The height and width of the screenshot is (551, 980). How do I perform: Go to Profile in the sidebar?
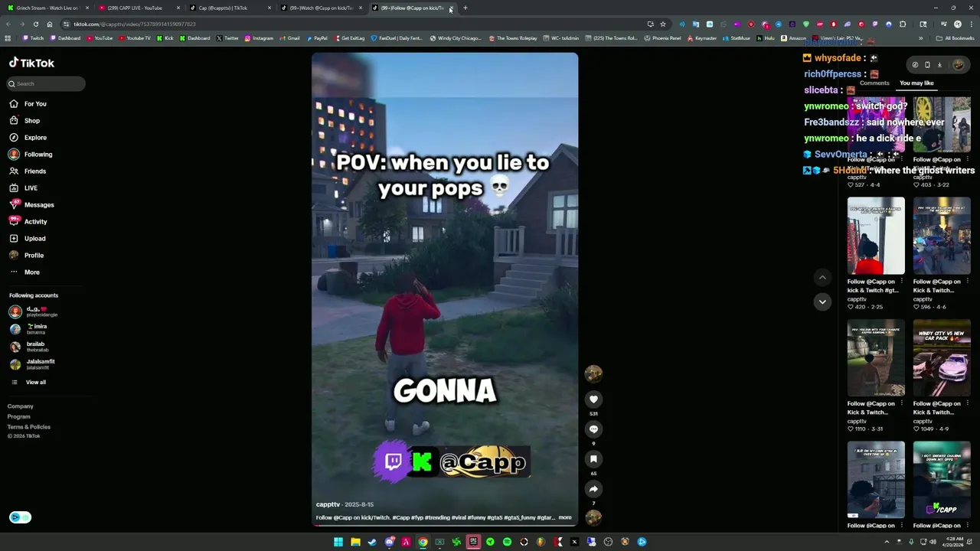(27, 255)
